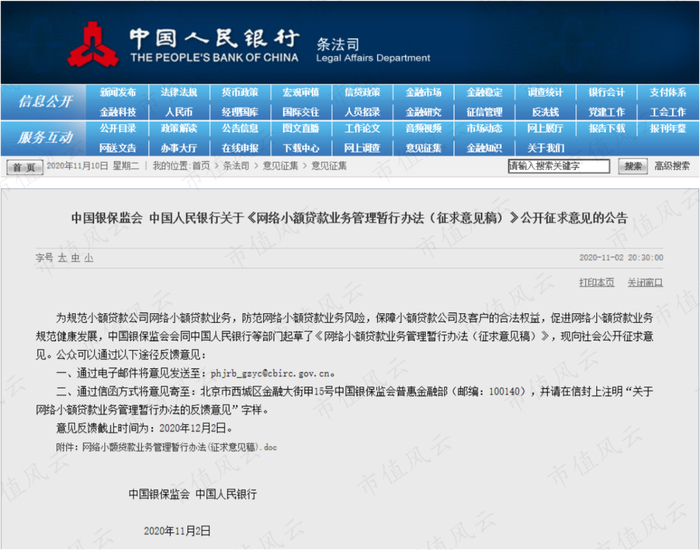Open the 高级搜索 advanced search link
The width and height of the screenshot is (700, 550).
click(x=672, y=166)
